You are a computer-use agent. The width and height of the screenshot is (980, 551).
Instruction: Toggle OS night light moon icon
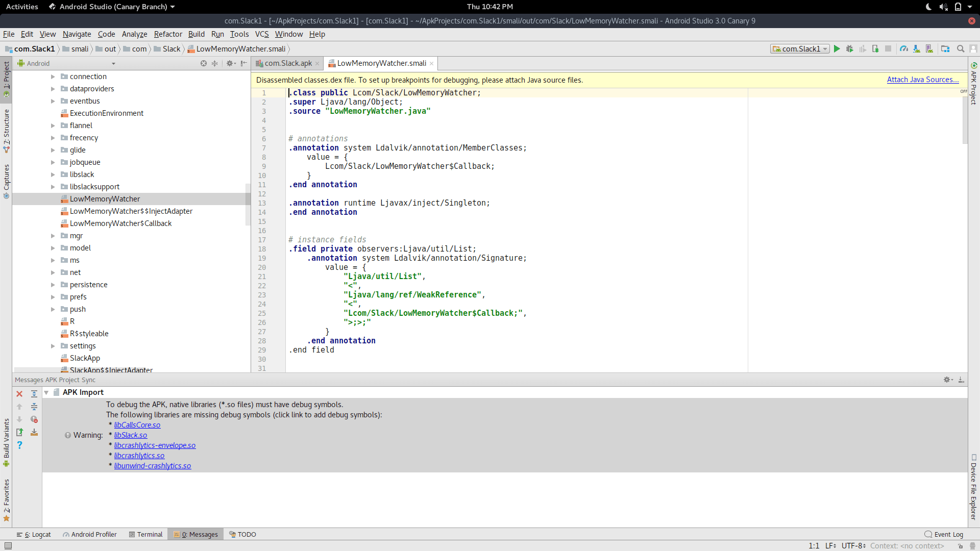pos(928,7)
